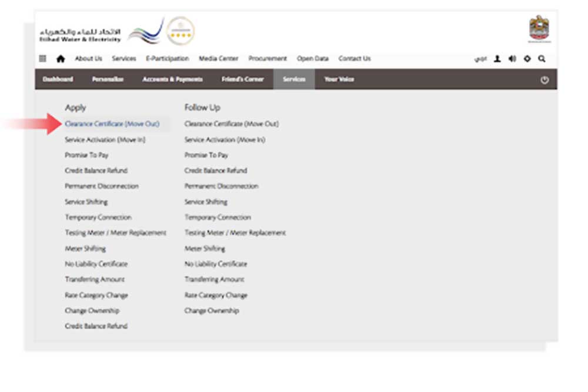Click the power logout icon
Image resolution: width=588 pixels, height=392 pixels.
tap(544, 79)
